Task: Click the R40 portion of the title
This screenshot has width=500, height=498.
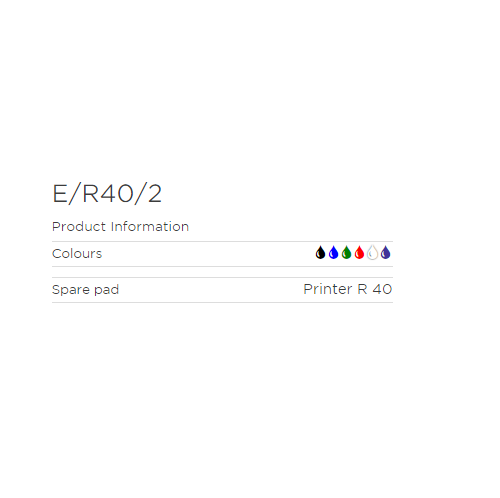Action: pyautogui.click(x=108, y=194)
